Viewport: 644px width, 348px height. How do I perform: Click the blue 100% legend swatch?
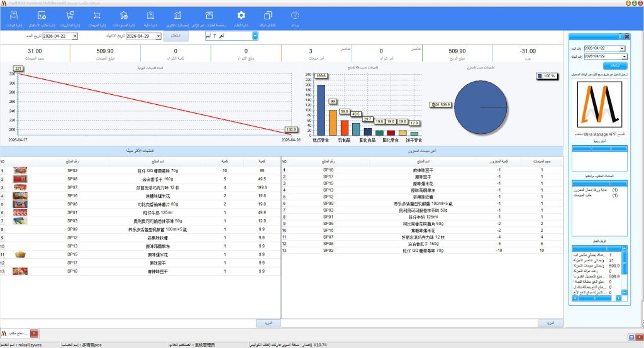click(x=540, y=75)
